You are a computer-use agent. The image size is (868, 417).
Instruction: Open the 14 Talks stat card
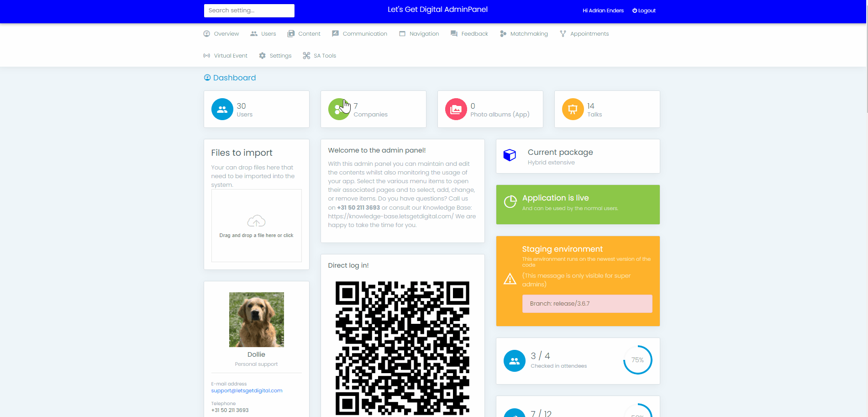point(607,109)
